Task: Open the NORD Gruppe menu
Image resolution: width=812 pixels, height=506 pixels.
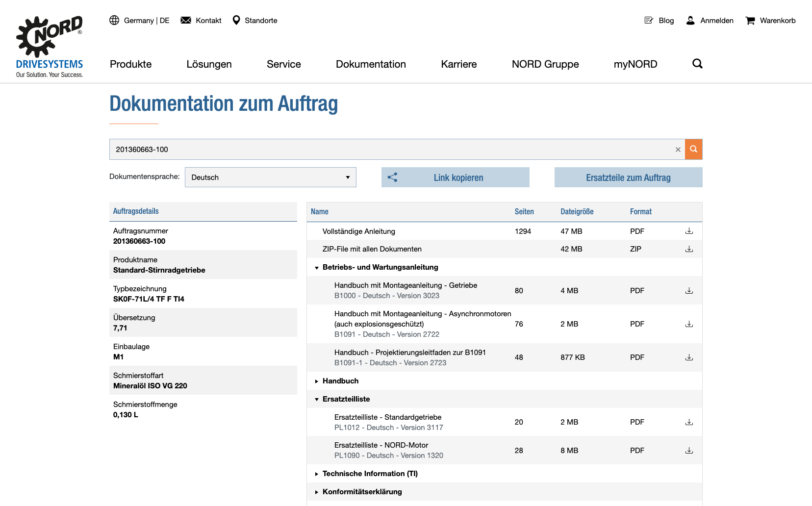Action: click(545, 64)
